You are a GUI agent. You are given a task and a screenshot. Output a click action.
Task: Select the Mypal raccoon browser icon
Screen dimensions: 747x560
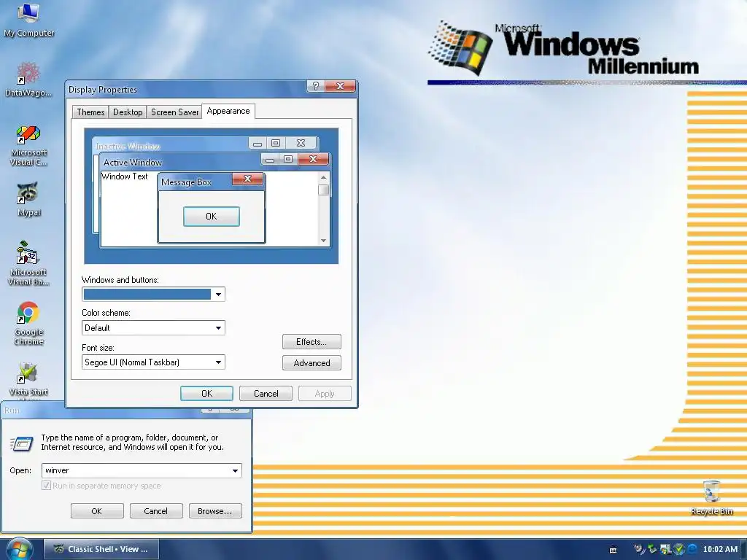[28, 200]
